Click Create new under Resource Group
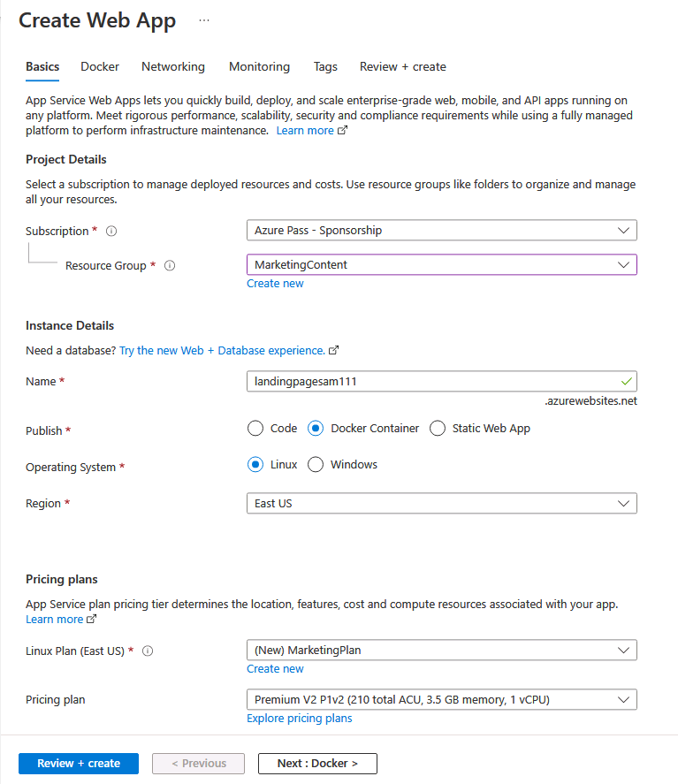This screenshot has width=678, height=784. 275,283
